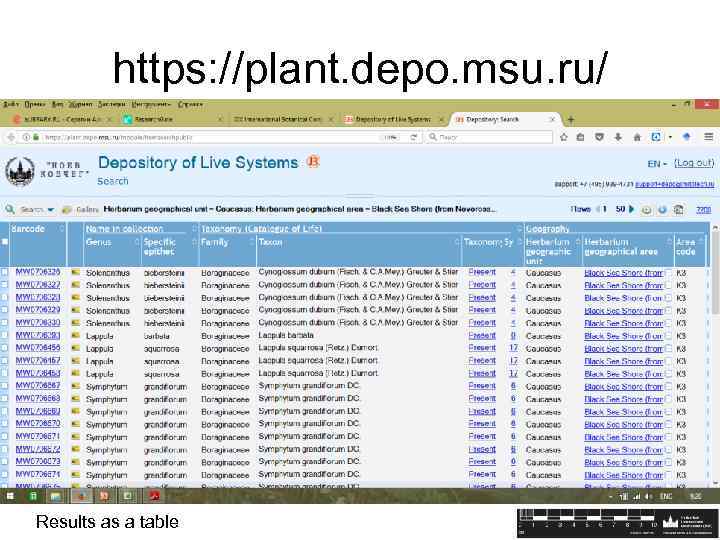
Task: Sort by the Taxon column sort arrows
Action: 457,242
